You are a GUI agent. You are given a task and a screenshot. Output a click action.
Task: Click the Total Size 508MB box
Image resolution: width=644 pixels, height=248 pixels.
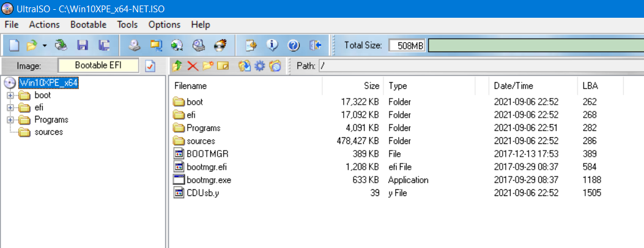click(x=408, y=45)
